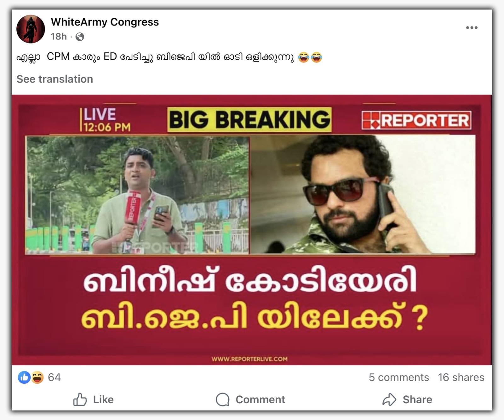Image resolution: width=504 pixels, height=420 pixels.
Task: Click the thumbs-up Like icon
Action: click(80, 399)
